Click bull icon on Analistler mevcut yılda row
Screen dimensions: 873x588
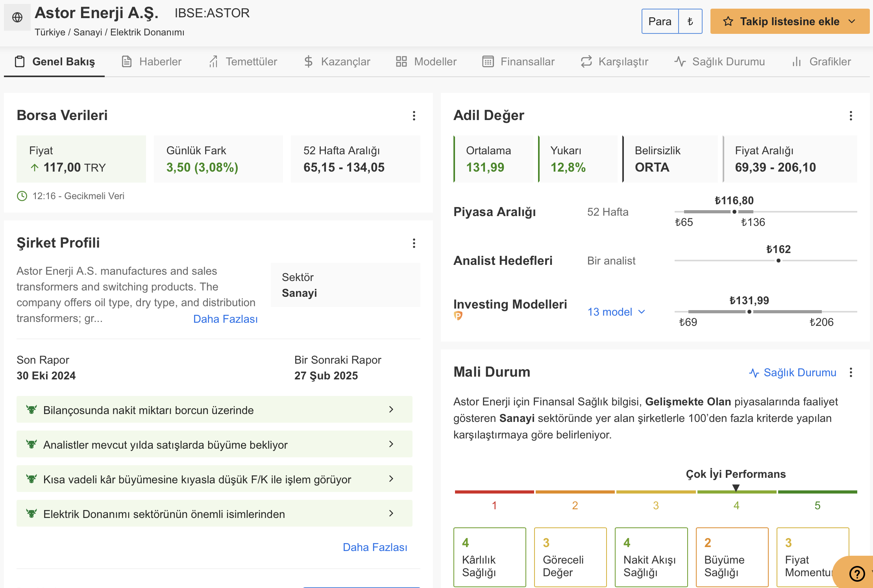[x=31, y=444]
